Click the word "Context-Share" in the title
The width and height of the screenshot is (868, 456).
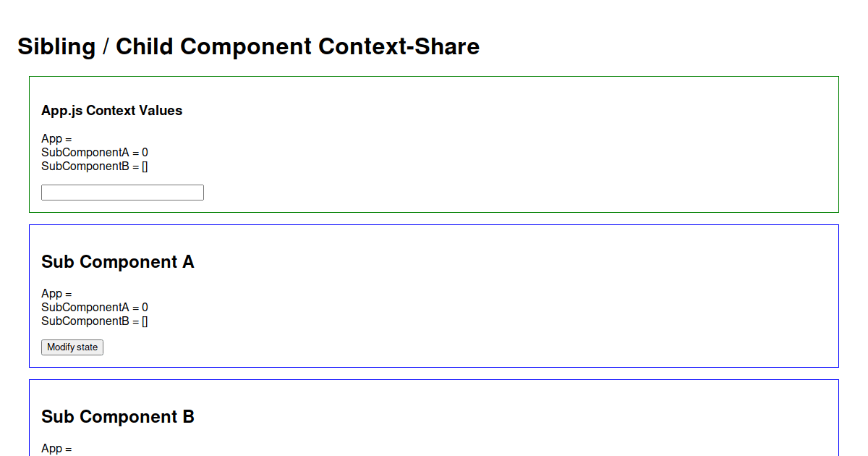coord(399,46)
